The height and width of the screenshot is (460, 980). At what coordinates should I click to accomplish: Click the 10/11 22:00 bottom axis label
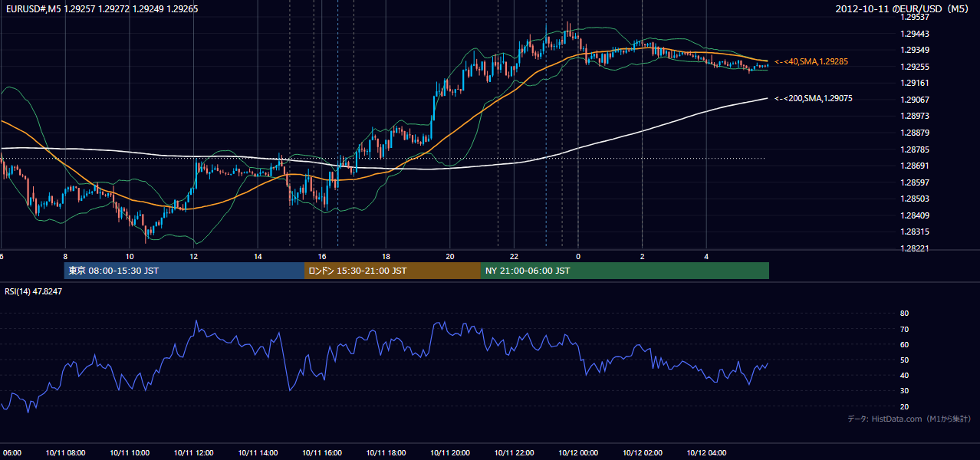point(514,453)
